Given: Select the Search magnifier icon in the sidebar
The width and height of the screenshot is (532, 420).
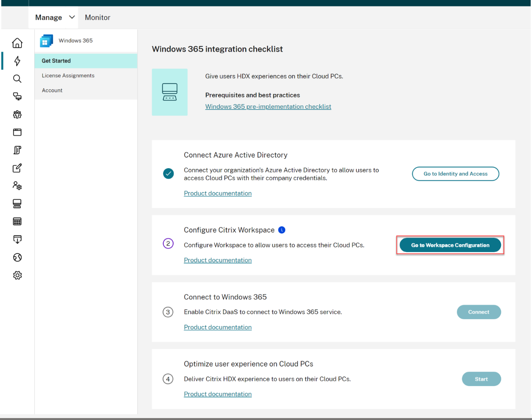Looking at the screenshot, I should click(x=17, y=79).
